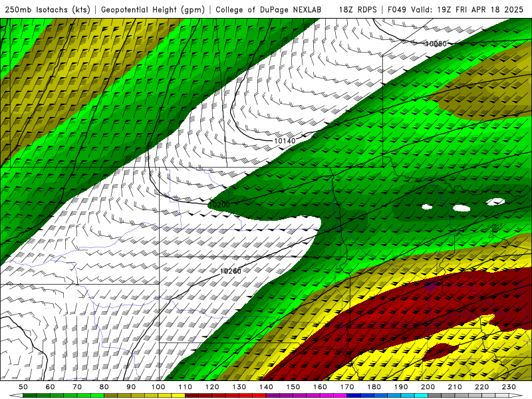Click the bright red legend swatch below 140
Screen dimensions: 532x399
[259, 396]
